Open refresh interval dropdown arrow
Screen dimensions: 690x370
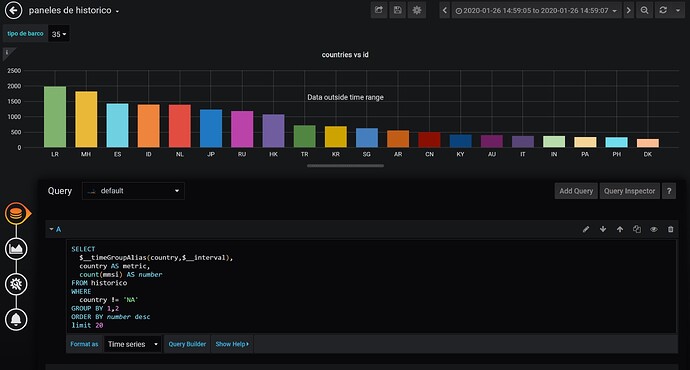[678, 11]
